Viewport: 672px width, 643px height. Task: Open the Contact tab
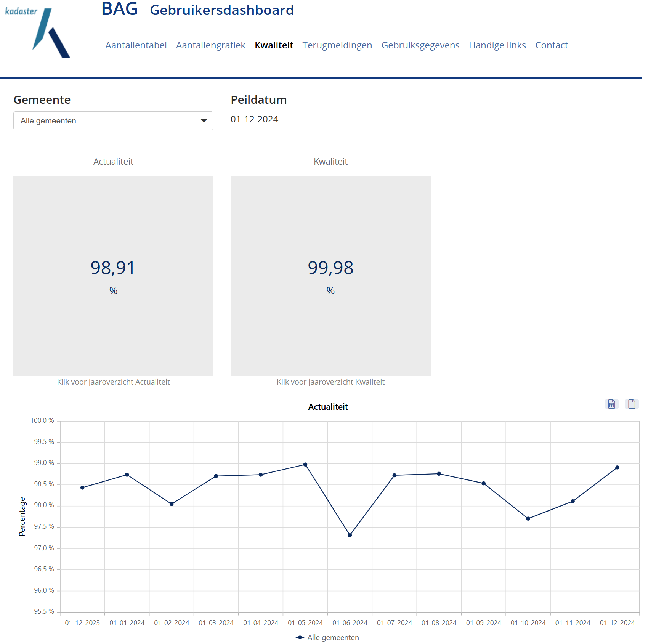click(x=552, y=45)
